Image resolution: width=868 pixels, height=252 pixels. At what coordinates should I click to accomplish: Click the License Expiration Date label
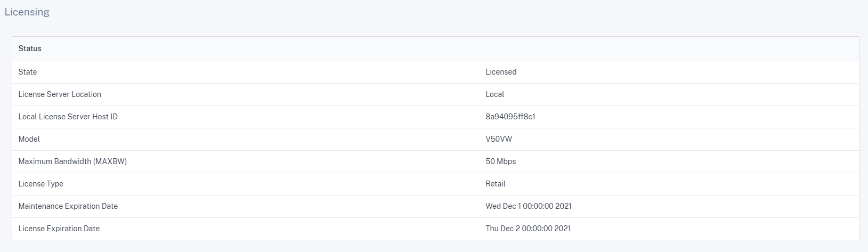(59, 229)
